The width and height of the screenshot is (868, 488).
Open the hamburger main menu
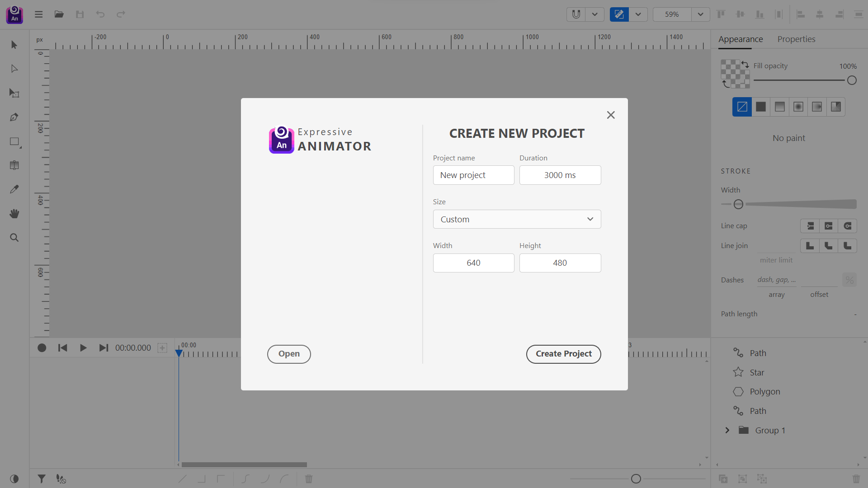(x=38, y=14)
